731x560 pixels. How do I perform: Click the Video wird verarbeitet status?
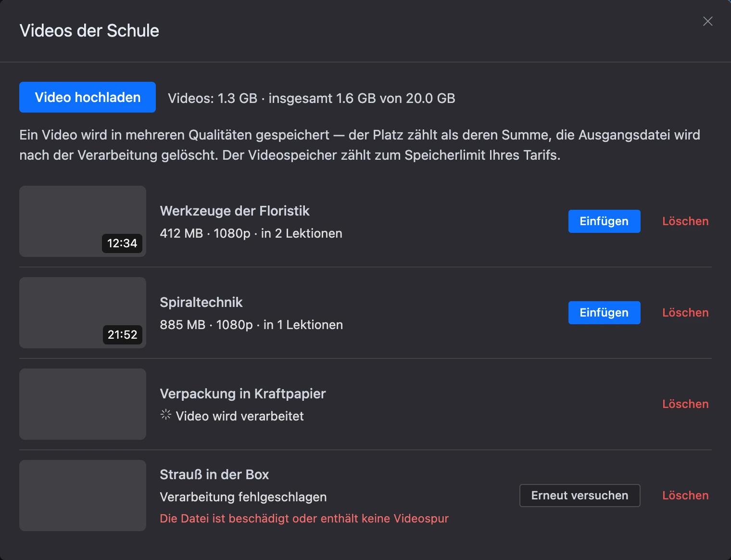click(239, 416)
